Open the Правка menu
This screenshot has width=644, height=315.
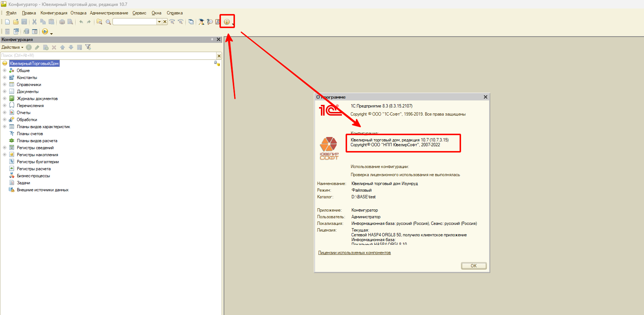(29, 13)
